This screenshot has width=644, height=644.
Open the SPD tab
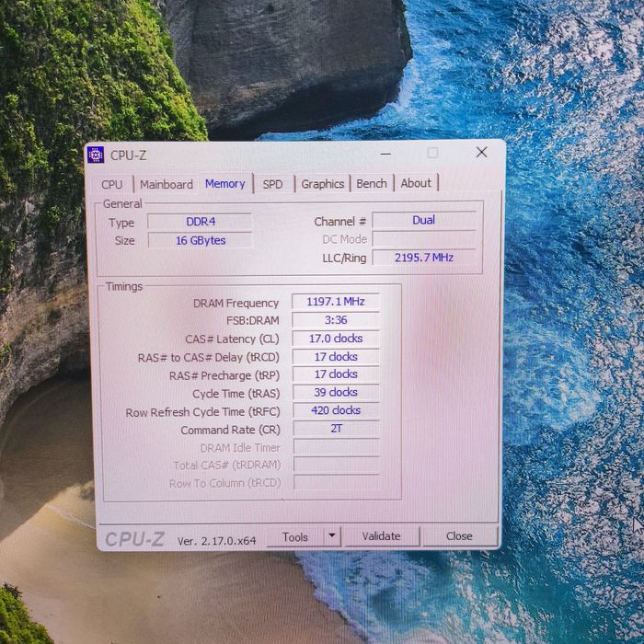pos(272,184)
